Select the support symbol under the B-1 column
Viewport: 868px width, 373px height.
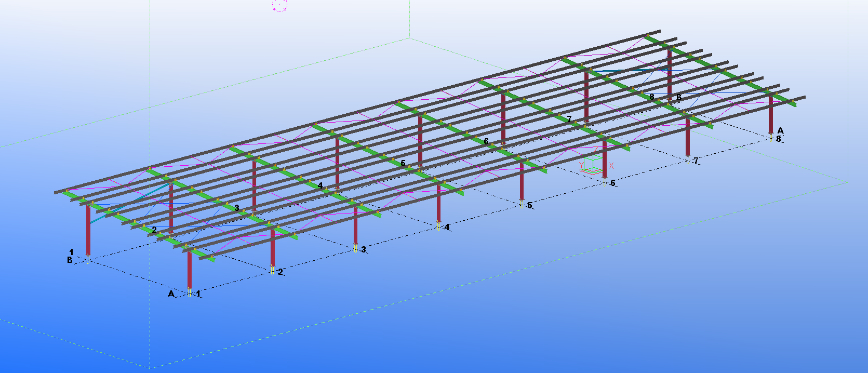[88, 258]
